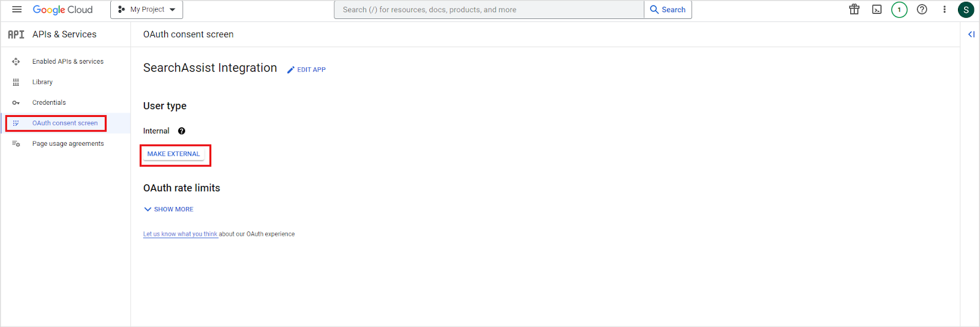Focus the resource search input field

[x=489, y=10]
